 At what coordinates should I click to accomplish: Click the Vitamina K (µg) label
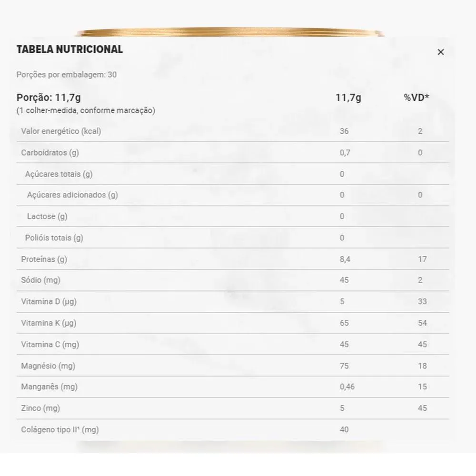click(49, 323)
